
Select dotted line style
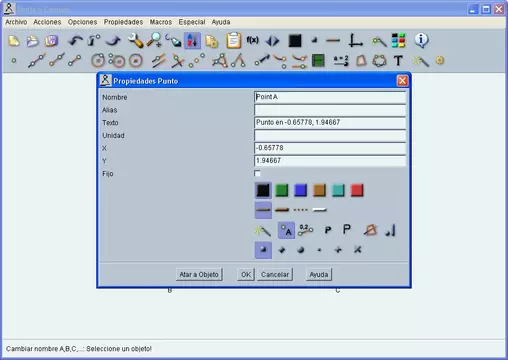pos(301,210)
